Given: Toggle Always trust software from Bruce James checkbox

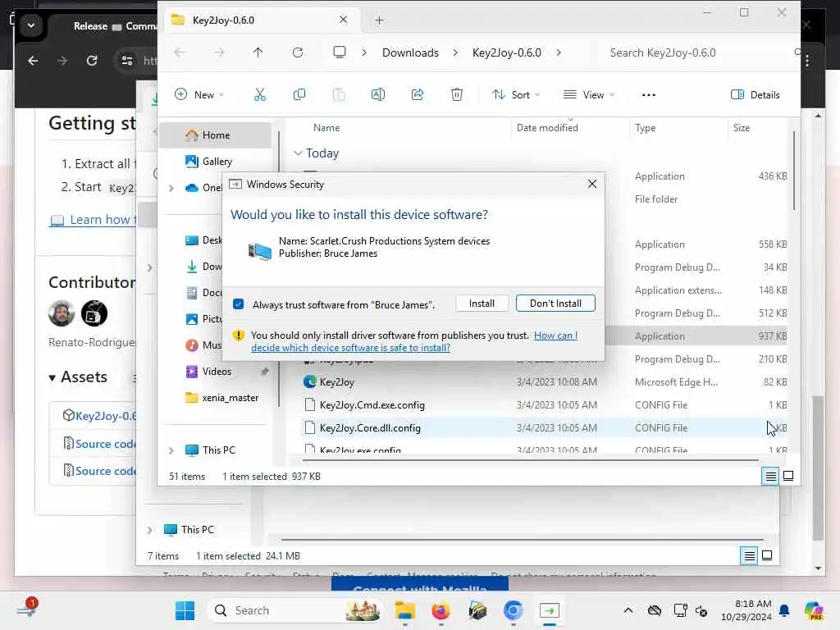Looking at the screenshot, I should [239, 304].
